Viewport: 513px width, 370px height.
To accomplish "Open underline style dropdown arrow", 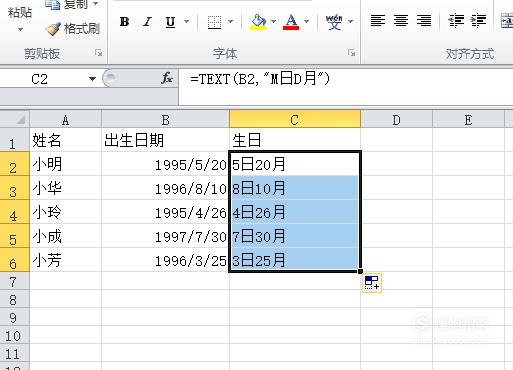I will point(186,22).
